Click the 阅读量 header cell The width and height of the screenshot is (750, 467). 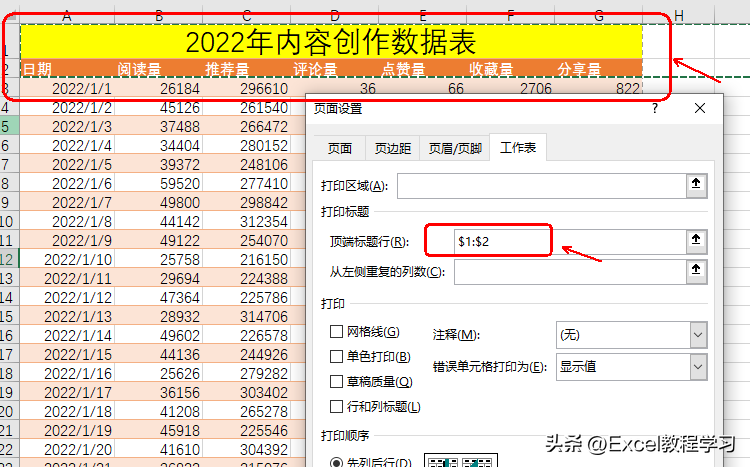coord(159,69)
